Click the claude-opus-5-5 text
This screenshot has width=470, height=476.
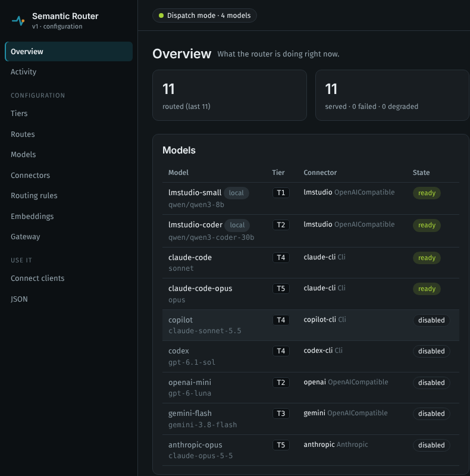coord(200,456)
